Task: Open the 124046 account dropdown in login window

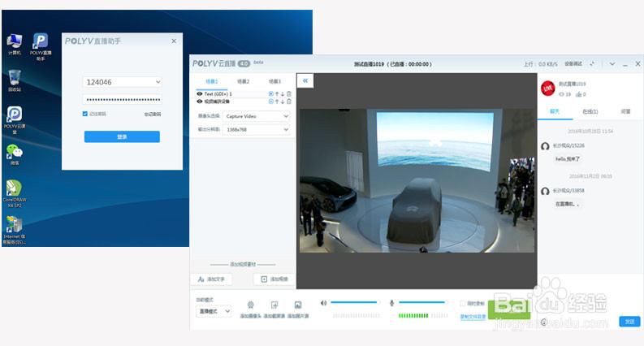Action: click(x=122, y=82)
